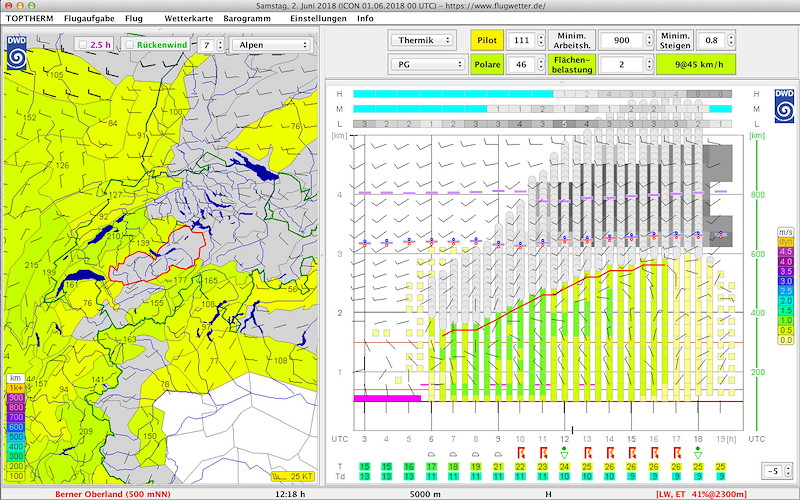The height and width of the screenshot is (500, 800).
Task: Click the temperature value 21 at 9 UTC
Action: [x=498, y=467]
